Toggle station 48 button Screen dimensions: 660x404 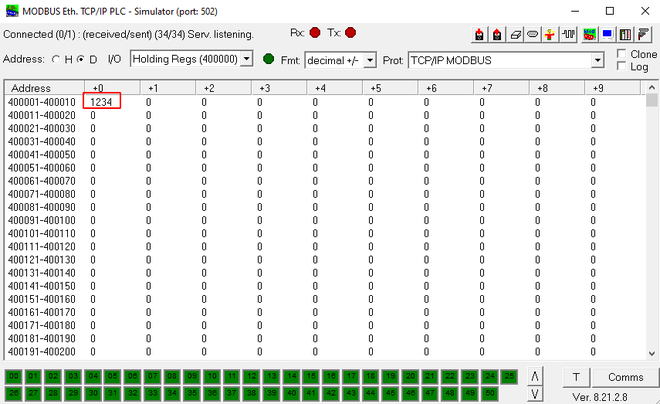click(x=450, y=393)
